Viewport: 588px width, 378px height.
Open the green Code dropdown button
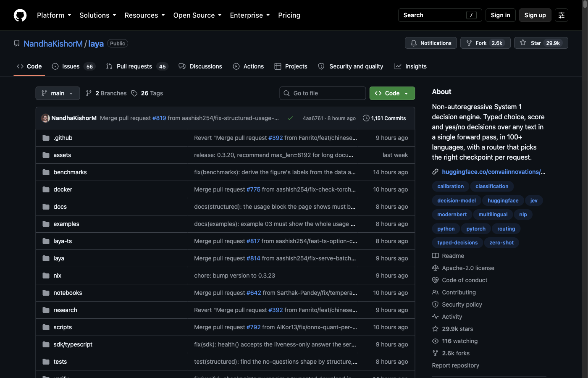pyautogui.click(x=392, y=93)
